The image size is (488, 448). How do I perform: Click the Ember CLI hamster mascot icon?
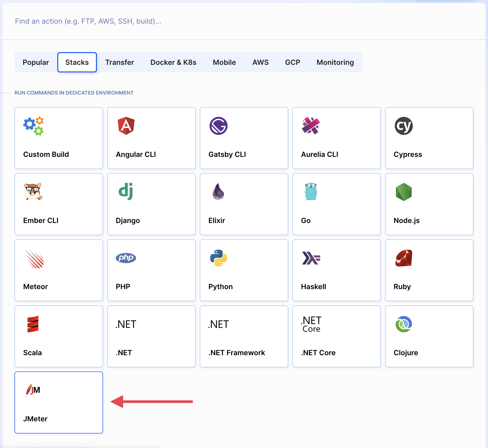(33, 191)
